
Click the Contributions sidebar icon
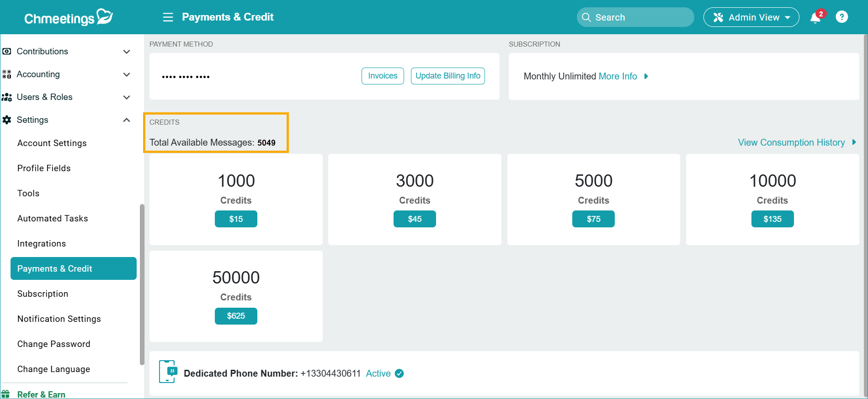tap(7, 52)
